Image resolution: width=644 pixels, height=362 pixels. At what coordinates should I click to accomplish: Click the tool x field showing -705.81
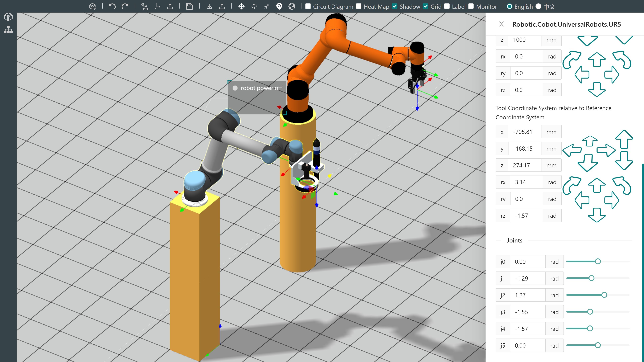click(x=525, y=132)
